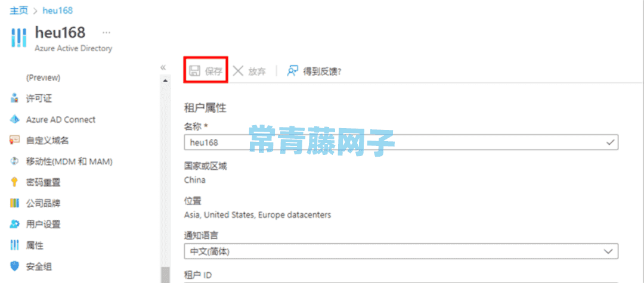Open the ellipsis more options next to heu168

pyautogui.click(x=106, y=32)
